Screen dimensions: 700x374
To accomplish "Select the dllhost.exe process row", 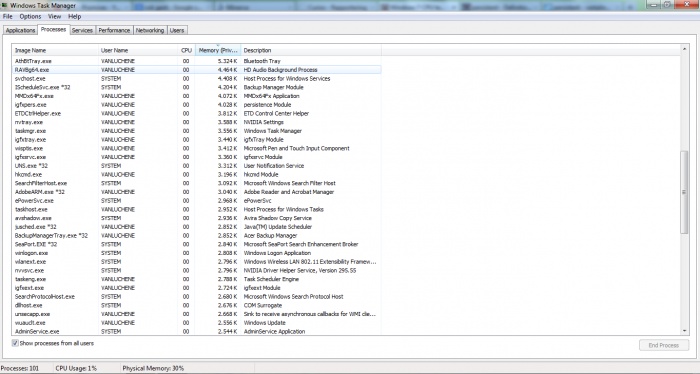I will point(197,305).
